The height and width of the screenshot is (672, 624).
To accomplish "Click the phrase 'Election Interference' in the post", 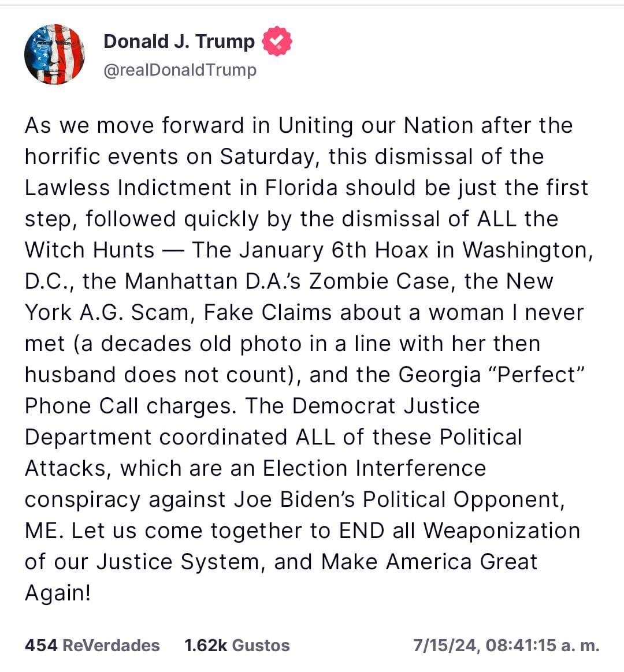I will tap(374, 468).
